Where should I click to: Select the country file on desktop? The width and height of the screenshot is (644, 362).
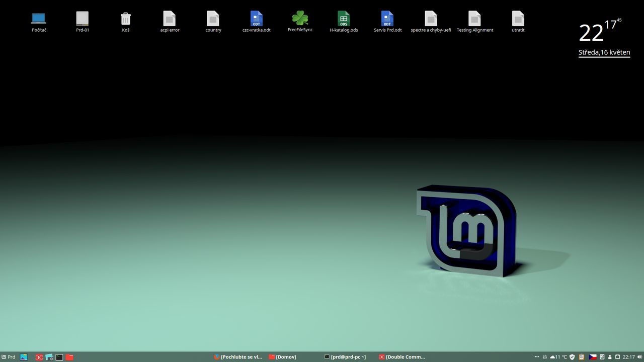pos(213,22)
